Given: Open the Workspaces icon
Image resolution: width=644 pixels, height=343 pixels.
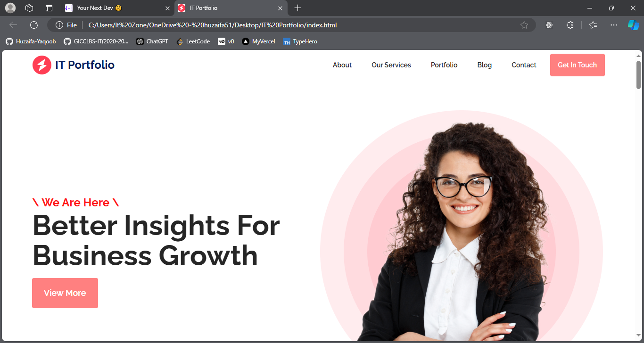Looking at the screenshot, I should [x=29, y=8].
